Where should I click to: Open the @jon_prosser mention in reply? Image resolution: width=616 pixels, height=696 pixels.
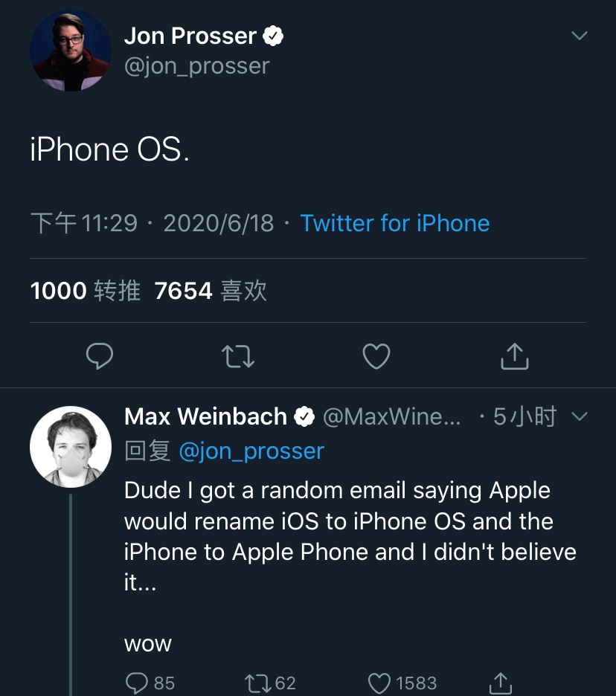point(251,451)
